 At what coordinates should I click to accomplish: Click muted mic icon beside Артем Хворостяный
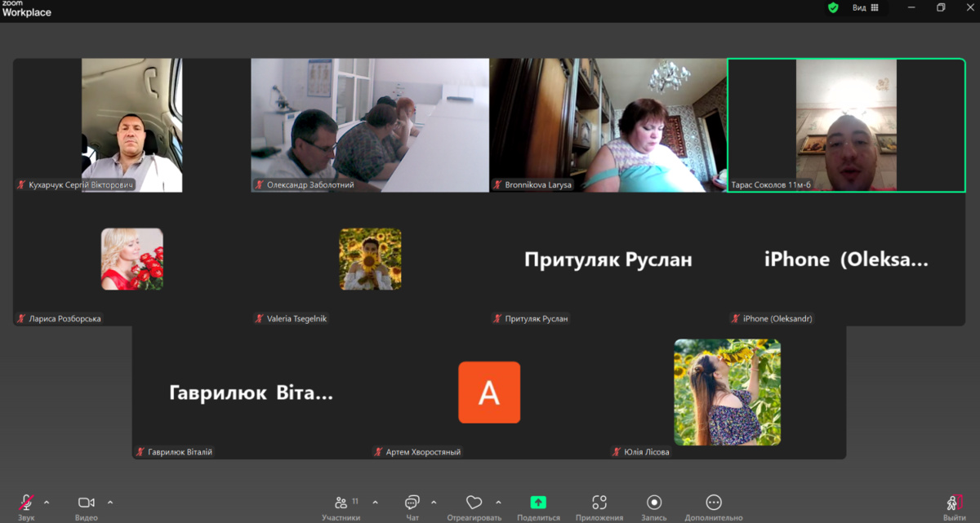pyautogui.click(x=379, y=452)
